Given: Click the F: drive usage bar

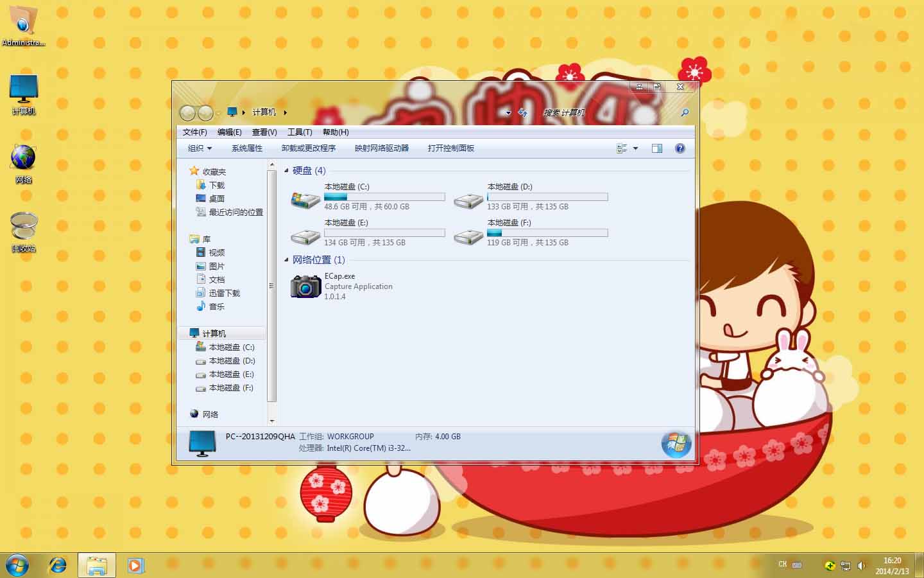Looking at the screenshot, I should coord(547,233).
